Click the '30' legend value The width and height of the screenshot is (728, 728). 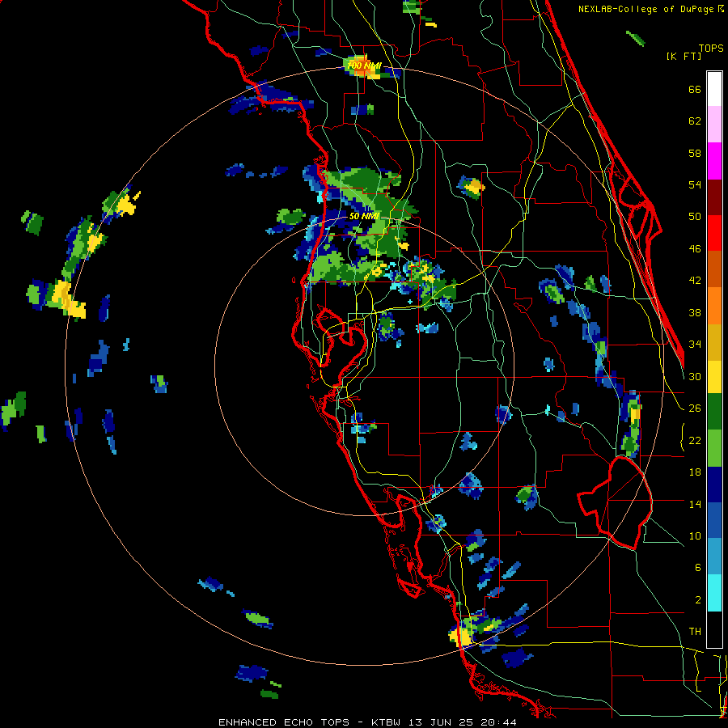695,376
